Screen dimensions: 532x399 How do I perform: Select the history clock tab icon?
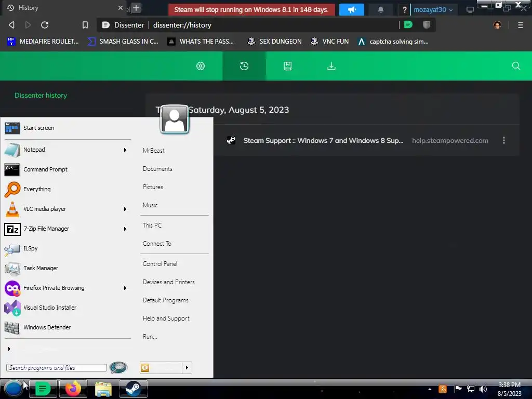[x=244, y=66]
